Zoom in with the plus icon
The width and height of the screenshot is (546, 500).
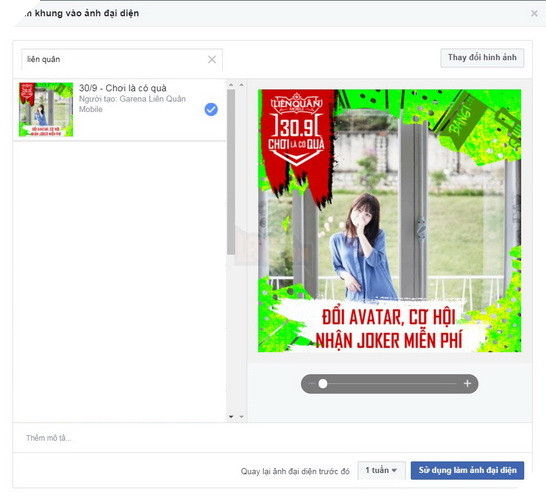(467, 383)
